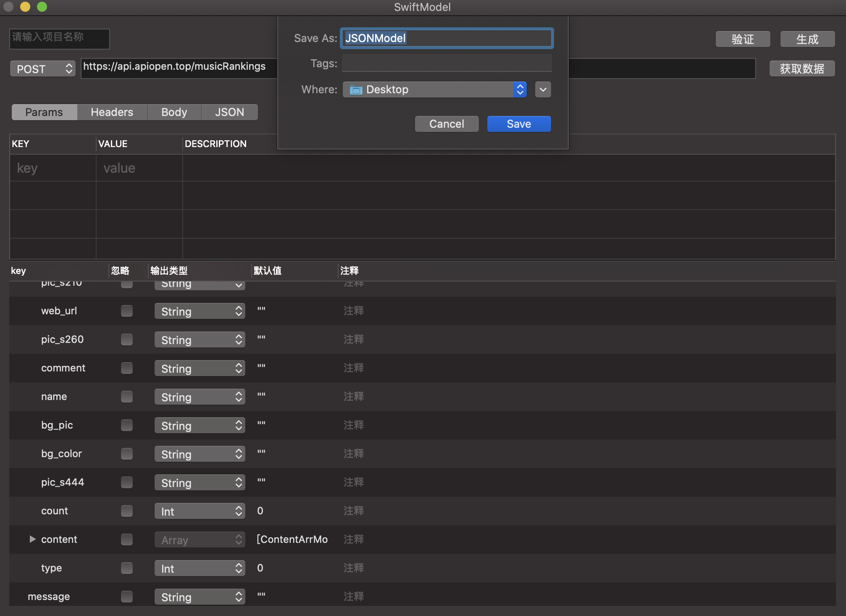Image resolution: width=846 pixels, height=616 pixels.
Task: Expand the content array row
Action: pos(32,539)
